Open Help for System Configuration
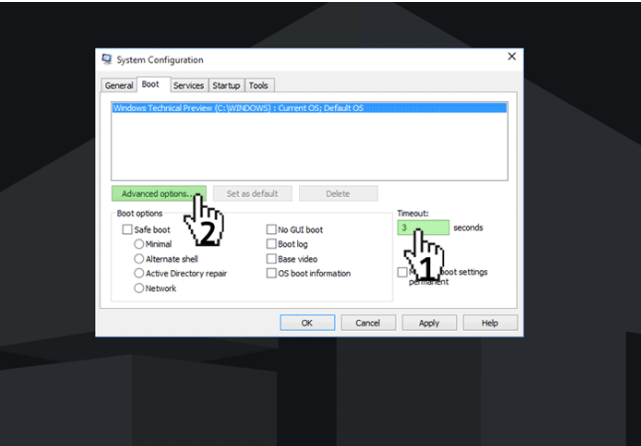The width and height of the screenshot is (641, 446). pyautogui.click(x=490, y=323)
